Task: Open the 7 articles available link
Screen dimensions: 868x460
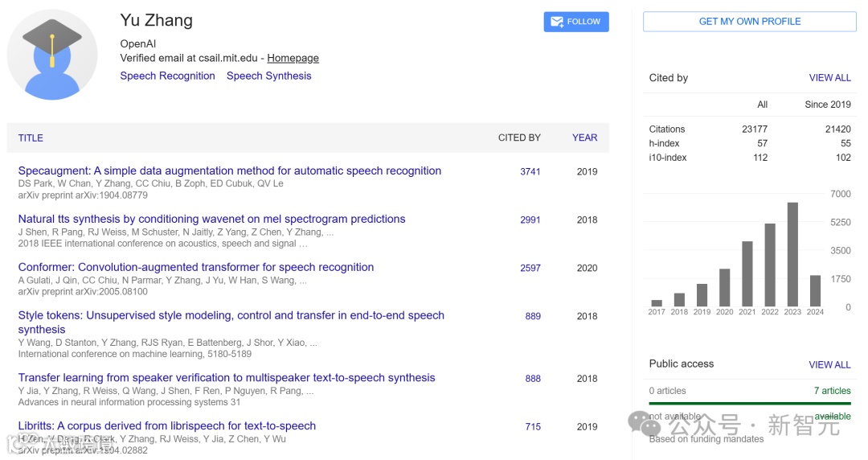Action: 832,391
